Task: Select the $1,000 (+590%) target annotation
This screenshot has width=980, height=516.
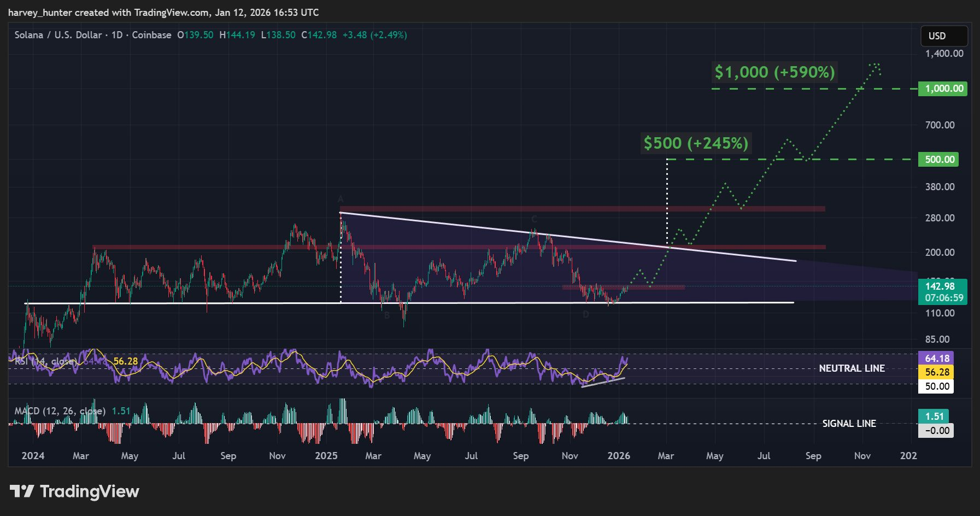Action: click(x=774, y=72)
